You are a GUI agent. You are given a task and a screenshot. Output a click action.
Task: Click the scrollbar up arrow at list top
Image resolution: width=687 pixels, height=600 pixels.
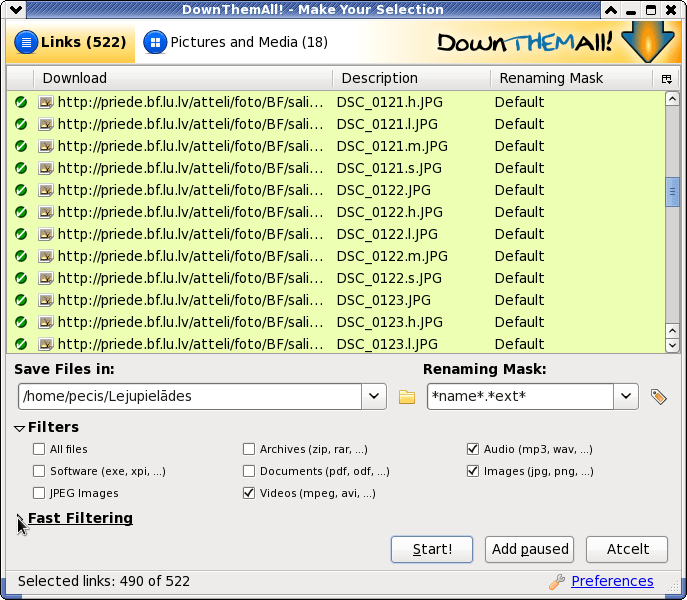pyautogui.click(x=672, y=99)
